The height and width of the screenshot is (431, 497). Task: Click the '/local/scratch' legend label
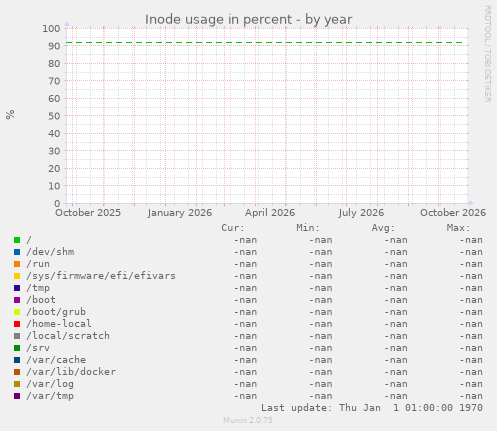click(x=68, y=336)
